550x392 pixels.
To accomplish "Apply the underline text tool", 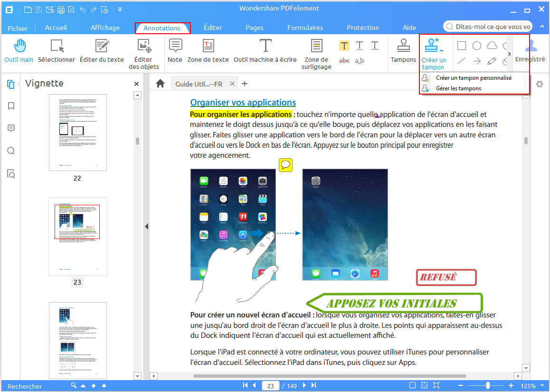I will 360,46.
